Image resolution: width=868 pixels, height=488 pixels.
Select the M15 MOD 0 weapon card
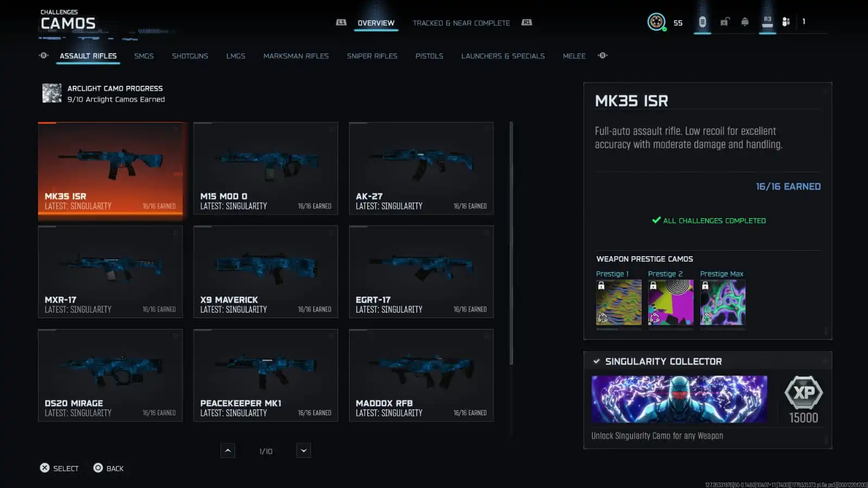click(265, 168)
